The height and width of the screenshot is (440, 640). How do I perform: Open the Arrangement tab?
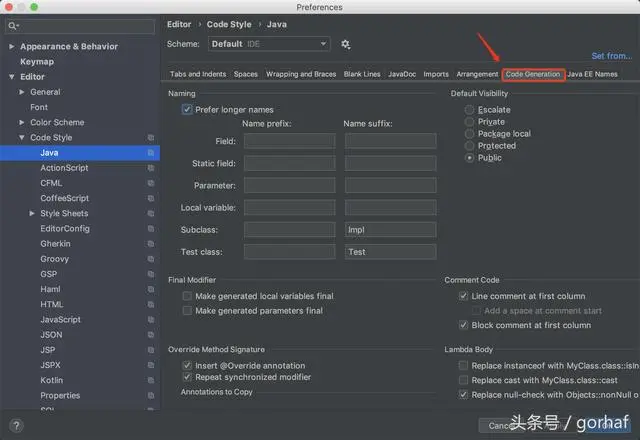click(x=477, y=74)
